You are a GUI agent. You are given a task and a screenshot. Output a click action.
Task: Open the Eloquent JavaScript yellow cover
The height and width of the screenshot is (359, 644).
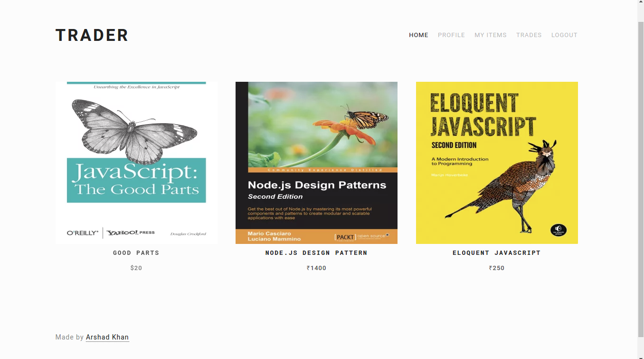[x=497, y=163]
